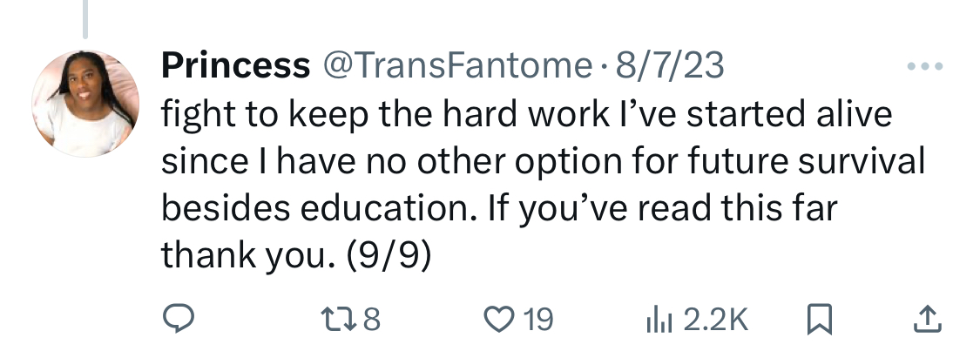980x358 pixels.
Task: Open view analytics bar chart icon
Action: pyautogui.click(x=659, y=319)
